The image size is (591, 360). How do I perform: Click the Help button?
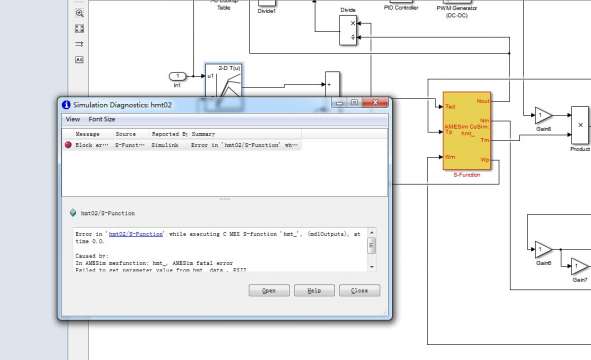click(314, 291)
